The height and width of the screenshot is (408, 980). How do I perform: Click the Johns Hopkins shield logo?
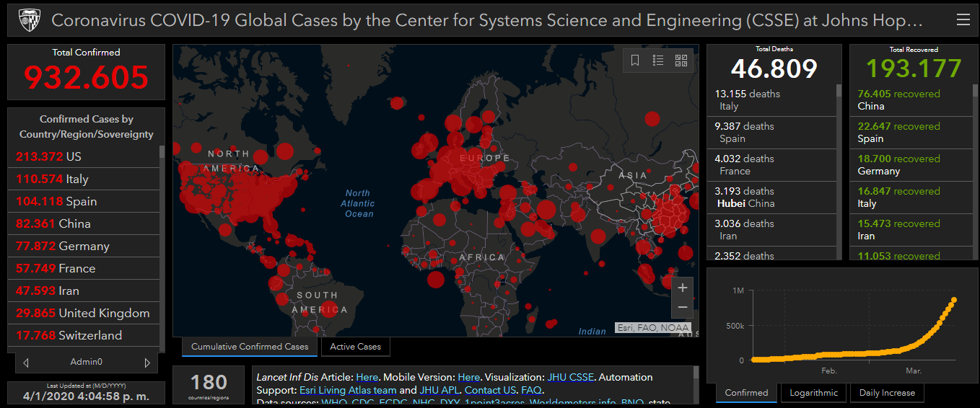[x=28, y=20]
